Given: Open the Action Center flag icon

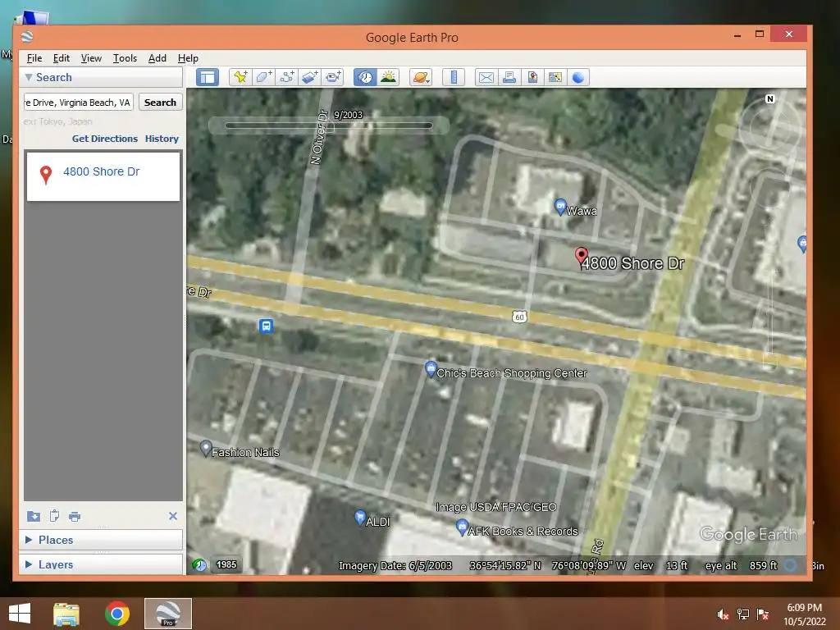Looking at the screenshot, I should point(763,614).
